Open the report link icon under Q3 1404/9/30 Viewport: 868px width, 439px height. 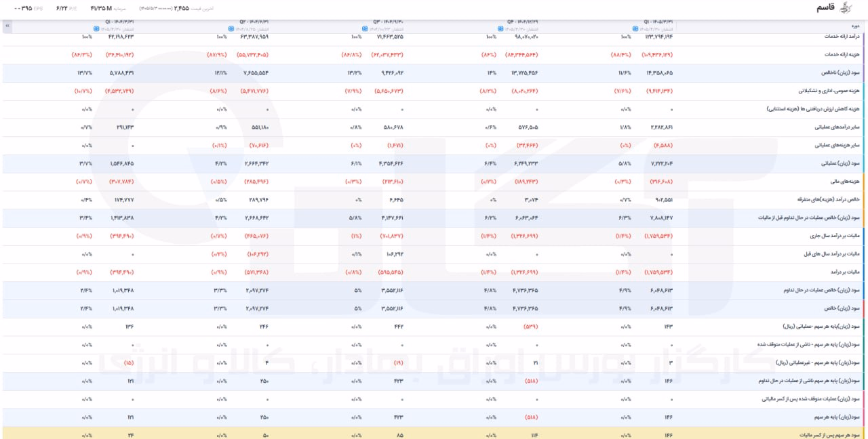[x=364, y=29]
